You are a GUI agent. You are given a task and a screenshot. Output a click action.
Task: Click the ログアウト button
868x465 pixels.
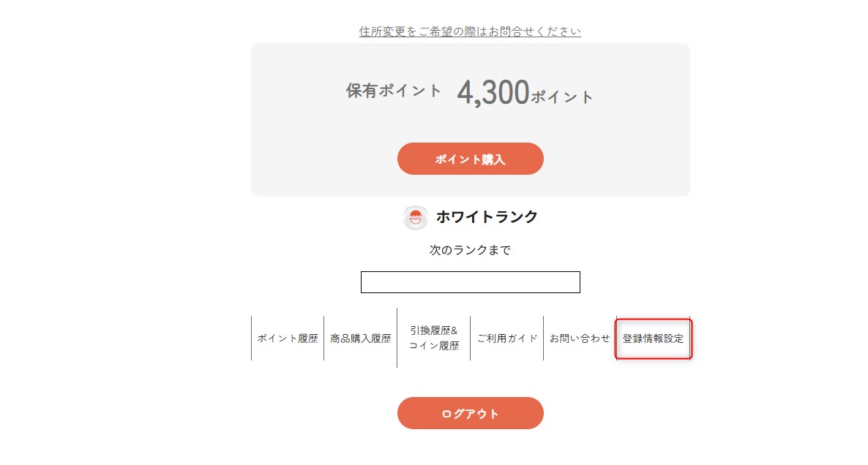point(470,413)
